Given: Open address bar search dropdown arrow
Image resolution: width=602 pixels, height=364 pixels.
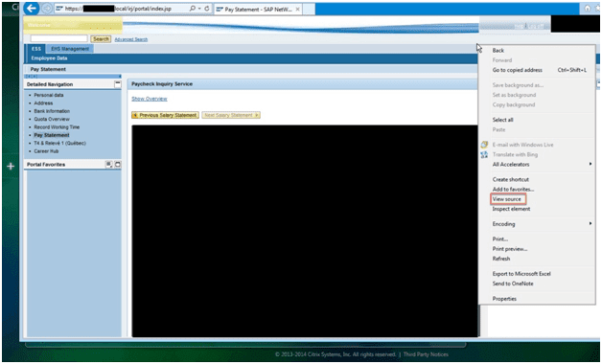Looking at the screenshot, I should click(x=199, y=8).
